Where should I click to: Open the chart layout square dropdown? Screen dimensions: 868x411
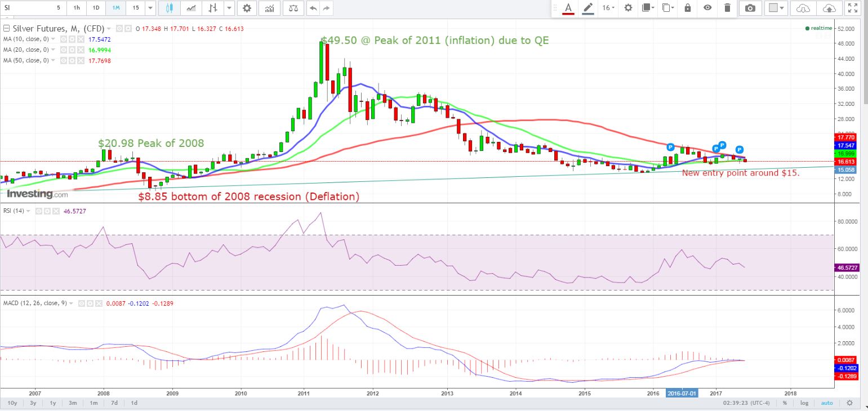(x=776, y=8)
